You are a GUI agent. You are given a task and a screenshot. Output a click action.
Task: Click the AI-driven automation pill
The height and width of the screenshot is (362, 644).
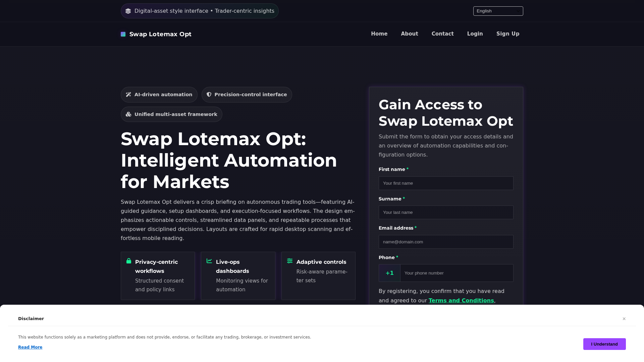[159, 95]
